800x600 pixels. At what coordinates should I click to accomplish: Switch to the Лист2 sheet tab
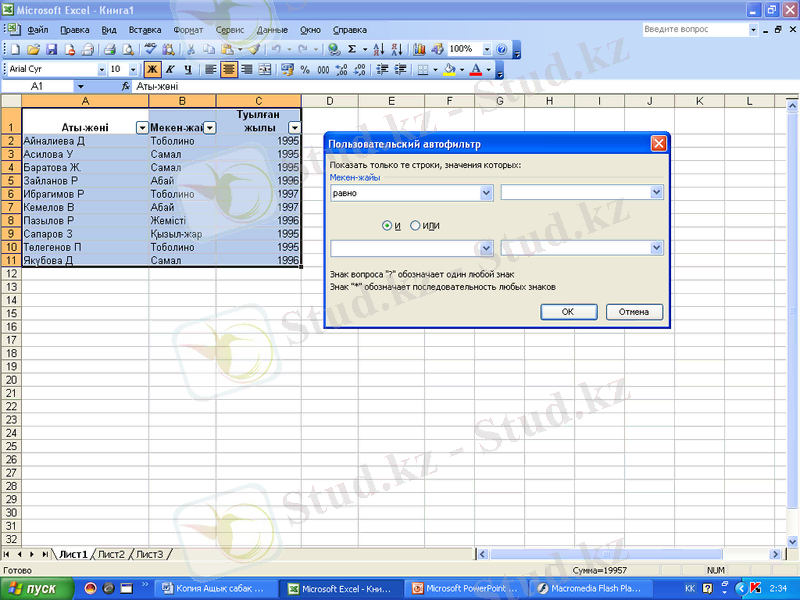(x=111, y=554)
